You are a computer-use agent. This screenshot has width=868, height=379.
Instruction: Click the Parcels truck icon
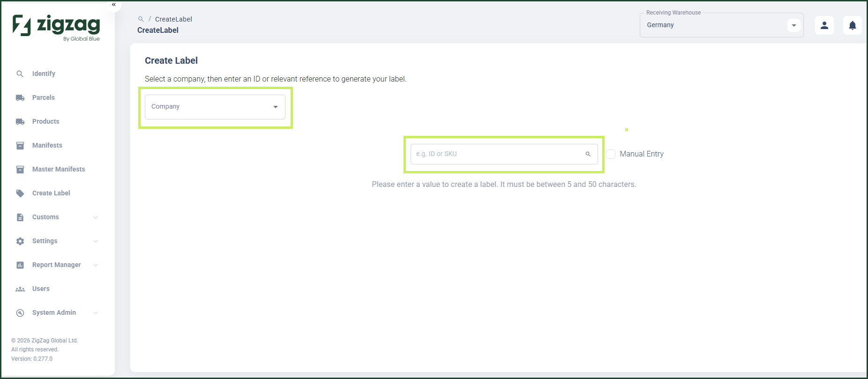(x=20, y=97)
